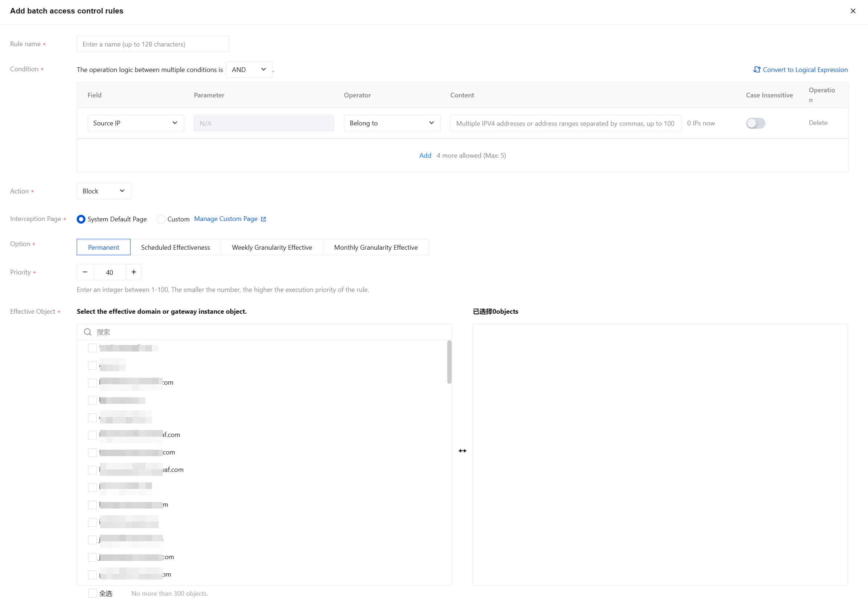
Task: Decrease priority with the minus button
Action: pos(85,272)
